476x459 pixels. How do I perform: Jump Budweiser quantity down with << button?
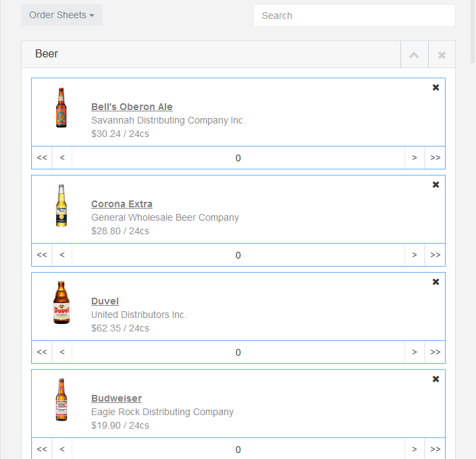(x=42, y=449)
